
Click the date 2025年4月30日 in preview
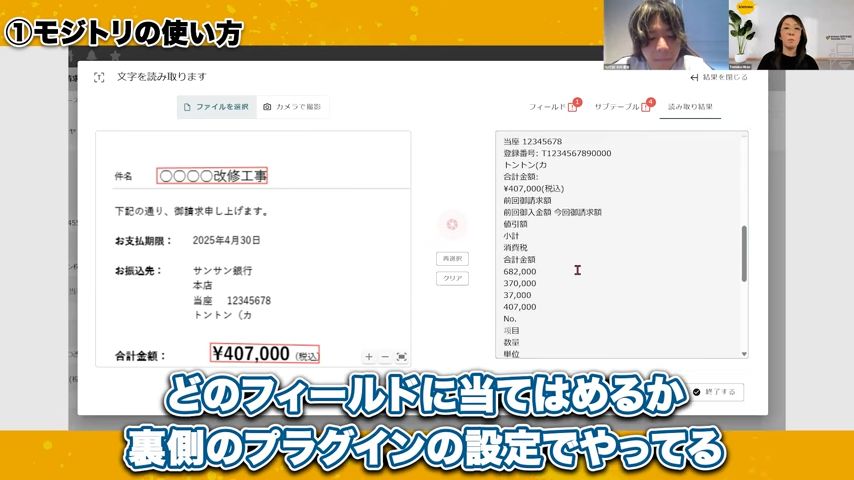(x=227, y=240)
